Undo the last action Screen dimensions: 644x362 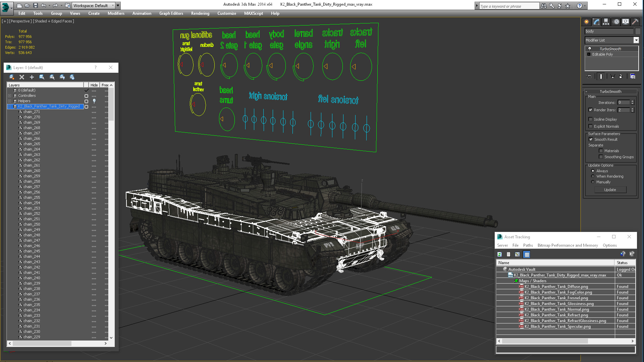coord(44,5)
